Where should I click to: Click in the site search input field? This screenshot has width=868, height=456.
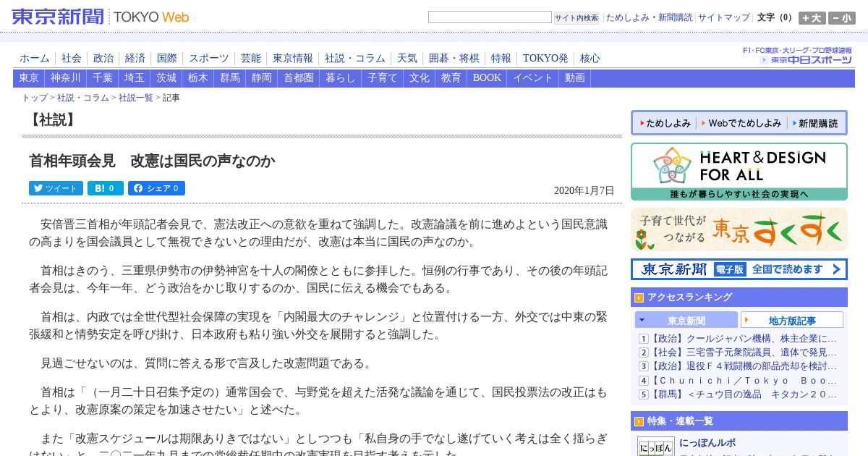coord(490,17)
